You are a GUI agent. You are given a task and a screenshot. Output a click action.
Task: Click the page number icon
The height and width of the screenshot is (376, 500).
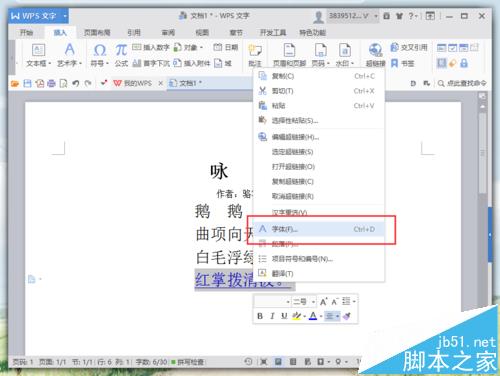click(320, 50)
